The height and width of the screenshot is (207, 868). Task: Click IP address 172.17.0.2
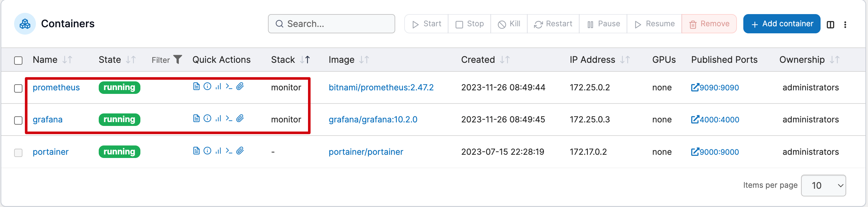point(588,152)
